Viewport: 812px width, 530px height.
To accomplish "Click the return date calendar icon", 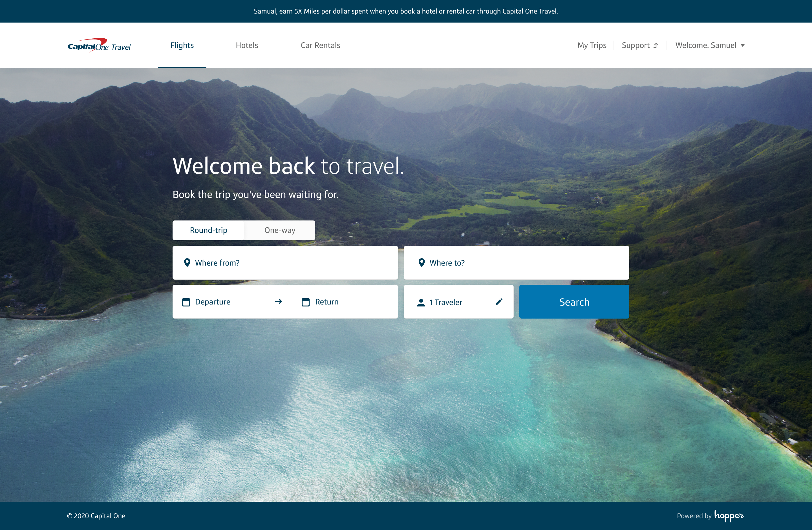I will tap(305, 301).
